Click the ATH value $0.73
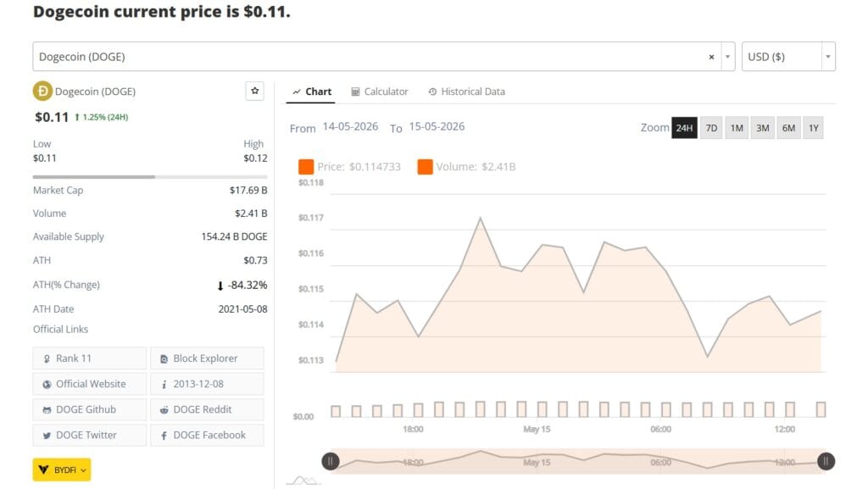This screenshot has height=489, width=868. (x=255, y=260)
